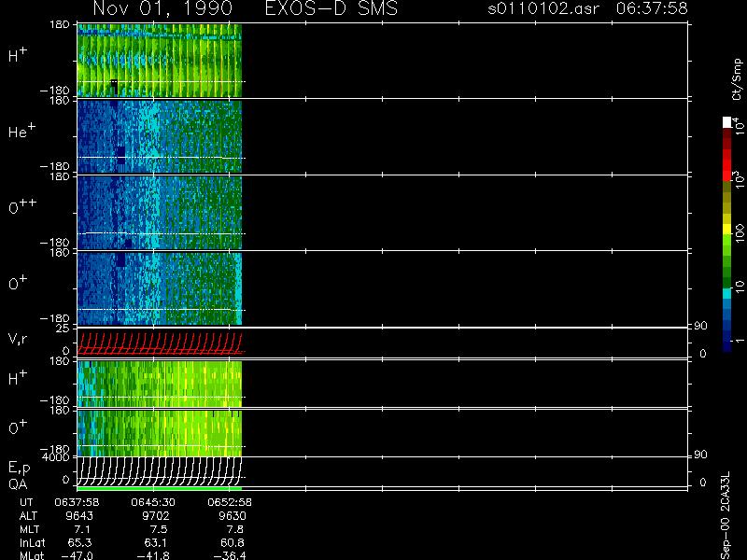The image size is (747, 560).
Task: Click the cyan colorbar segment near 10
Action: click(727, 293)
